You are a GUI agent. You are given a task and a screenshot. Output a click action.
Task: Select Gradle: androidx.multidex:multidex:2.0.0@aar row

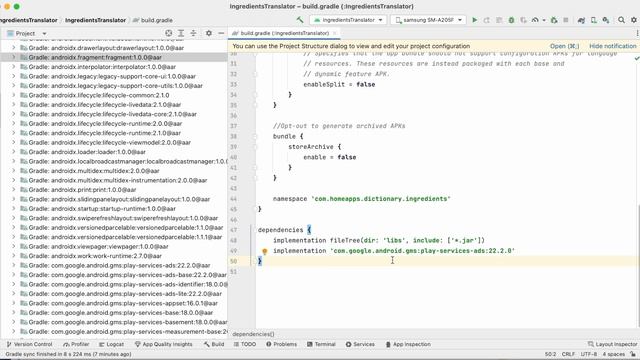tap(114, 171)
